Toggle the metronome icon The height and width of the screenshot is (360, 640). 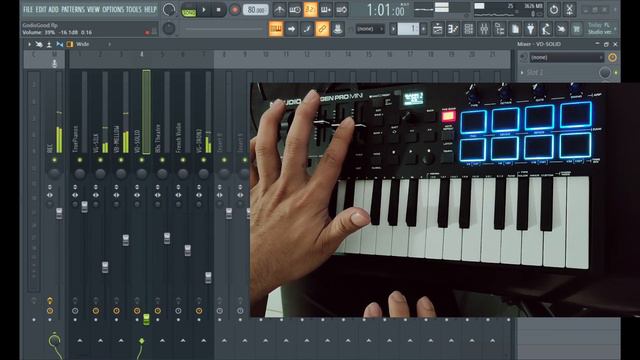click(x=279, y=9)
